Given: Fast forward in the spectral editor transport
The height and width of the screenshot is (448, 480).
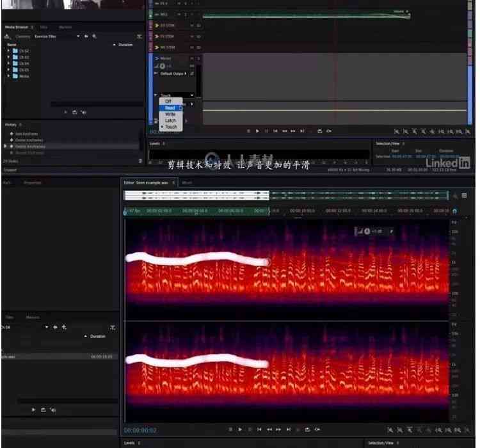Looking at the screenshot, I should tap(278, 429).
